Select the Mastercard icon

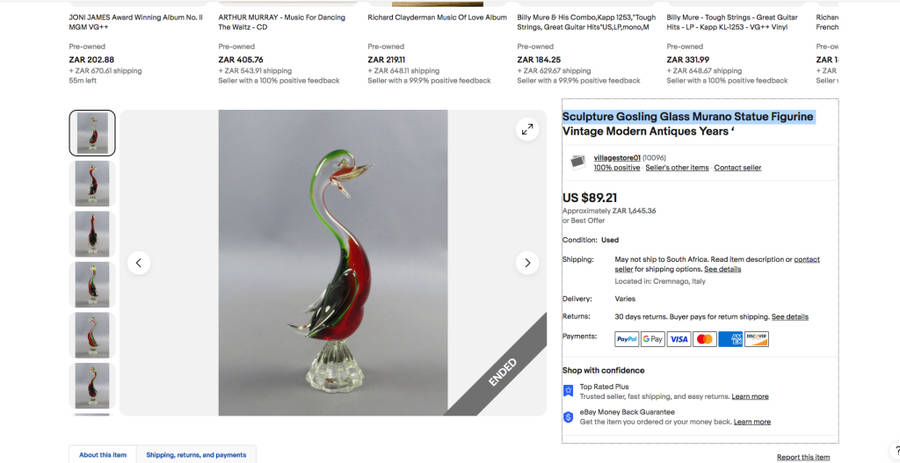pyautogui.click(x=704, y=339)
